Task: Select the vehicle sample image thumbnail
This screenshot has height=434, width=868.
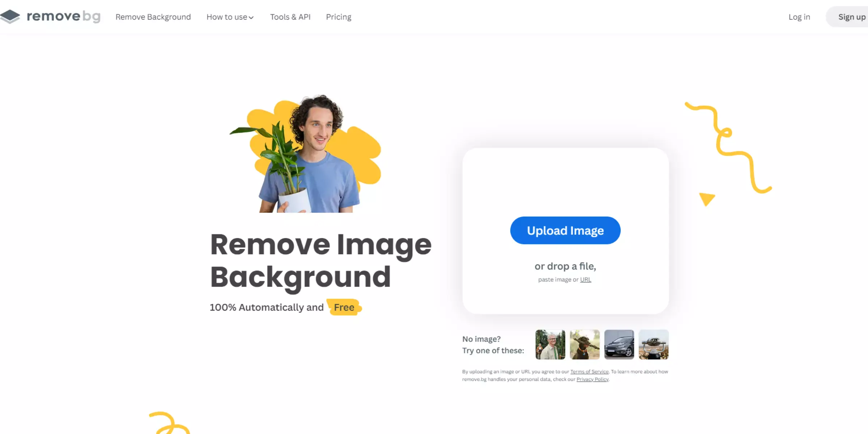Action: pos(619,344)
